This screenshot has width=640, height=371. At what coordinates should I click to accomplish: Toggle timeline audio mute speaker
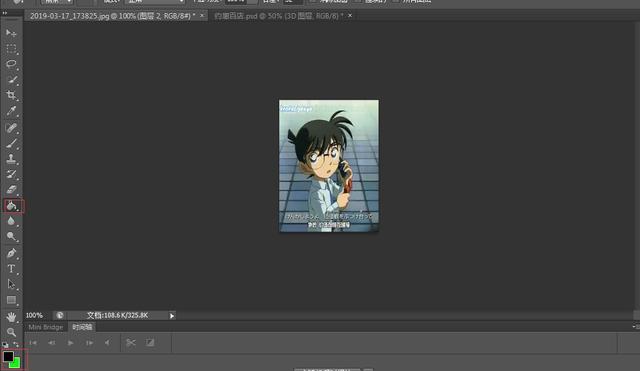(107, 343)
